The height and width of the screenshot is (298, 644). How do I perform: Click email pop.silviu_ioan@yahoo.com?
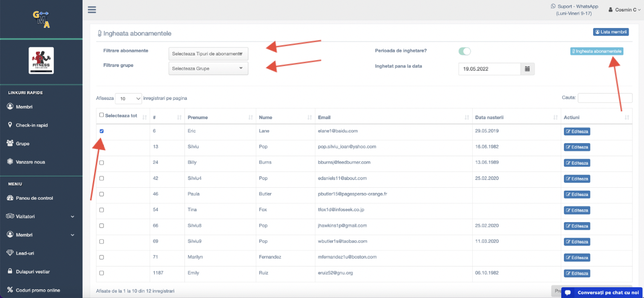click(347, 146)
